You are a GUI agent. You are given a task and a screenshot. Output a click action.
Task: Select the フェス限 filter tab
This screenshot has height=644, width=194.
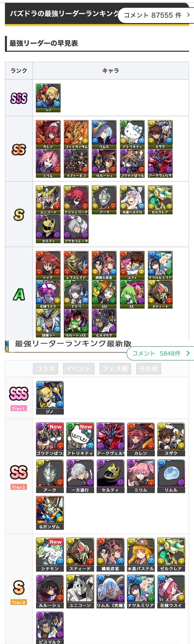115,369
